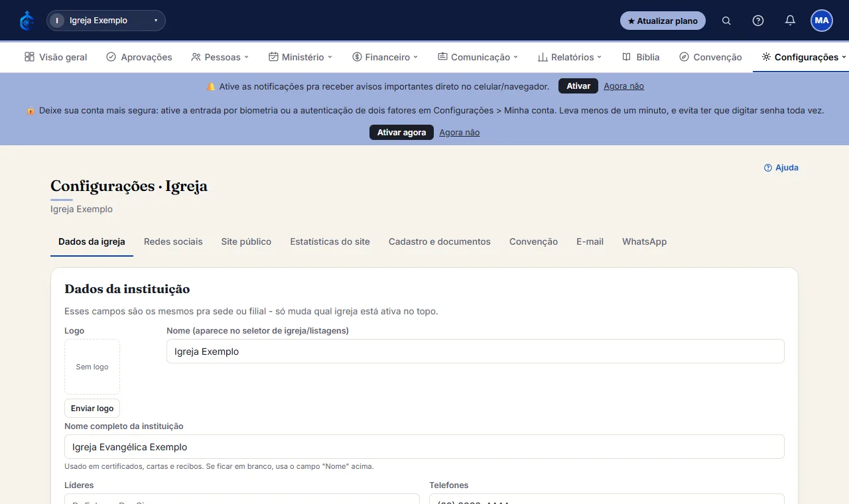The width and height of the screenshot is (849, 504).
Task: Dismiss notifications banner with Agora não
Action: click(x=623, y=86)
